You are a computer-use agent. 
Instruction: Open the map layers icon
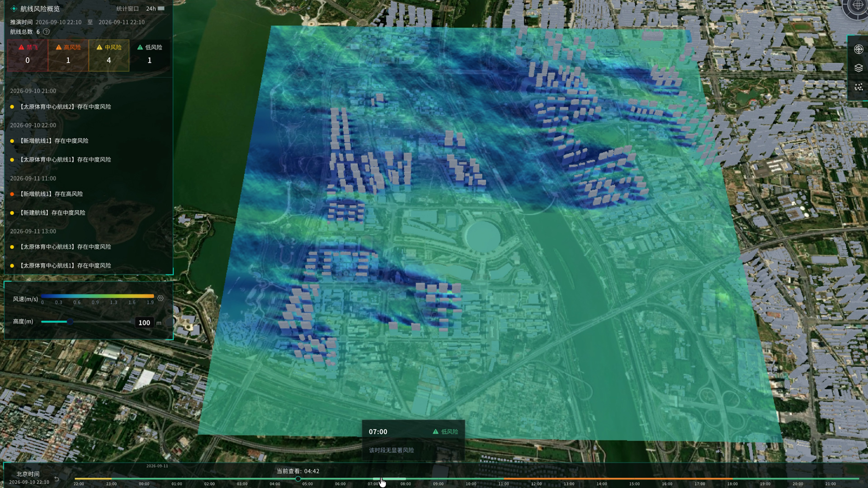click(x=859, y=68)
